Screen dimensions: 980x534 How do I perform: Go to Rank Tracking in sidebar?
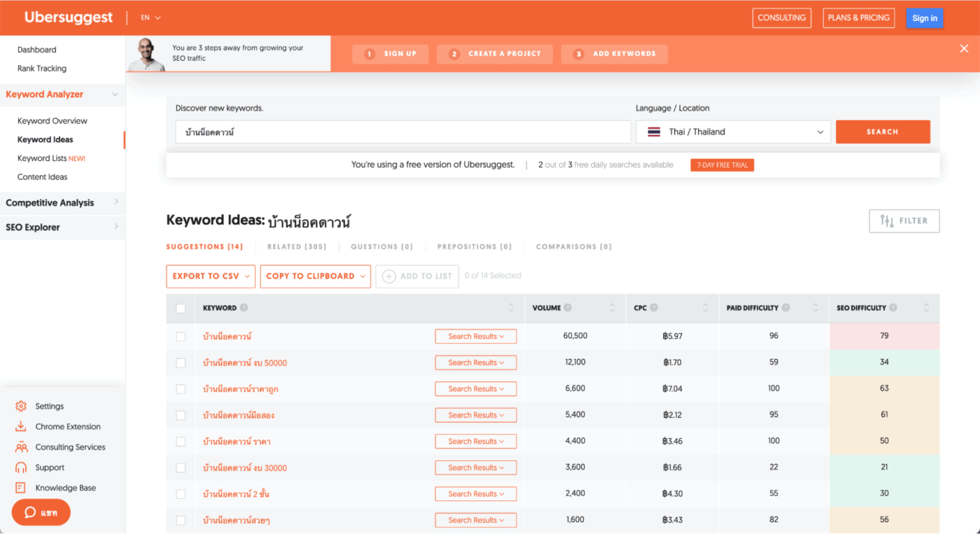click(x=42, y=69)
